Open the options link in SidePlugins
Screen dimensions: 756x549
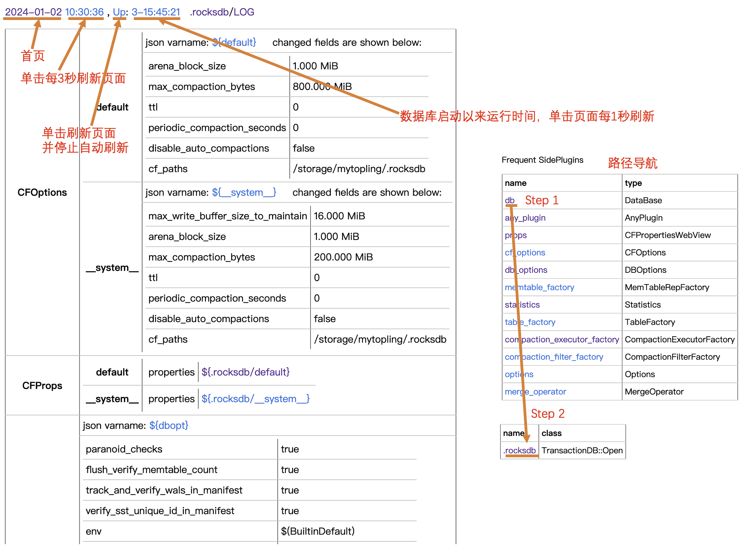(519, 375)
